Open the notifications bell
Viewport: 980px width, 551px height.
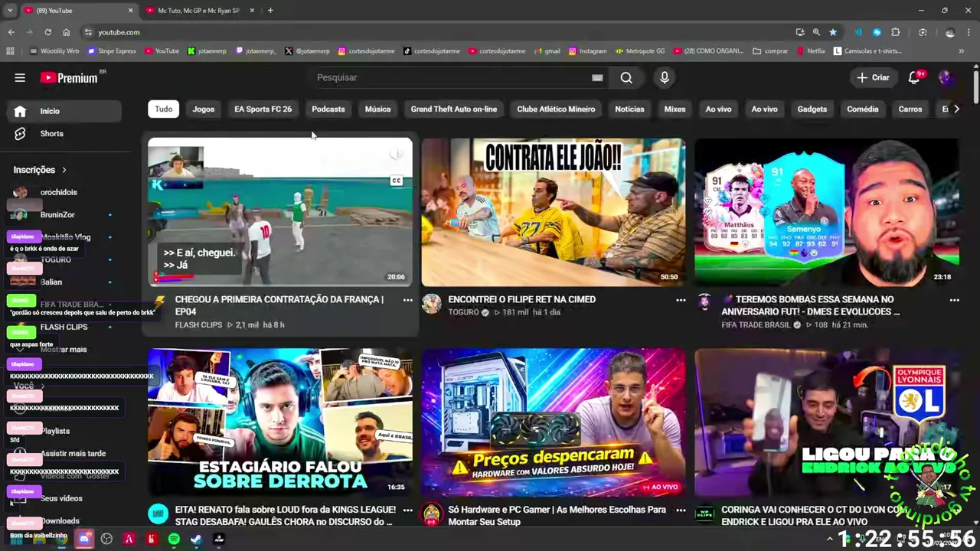[914, 77]
